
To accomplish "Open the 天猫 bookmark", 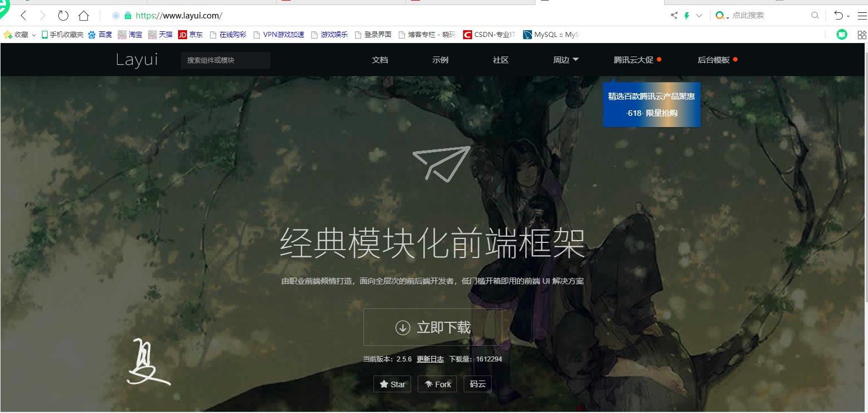I will pyautogui.click(x=160, y=35).
